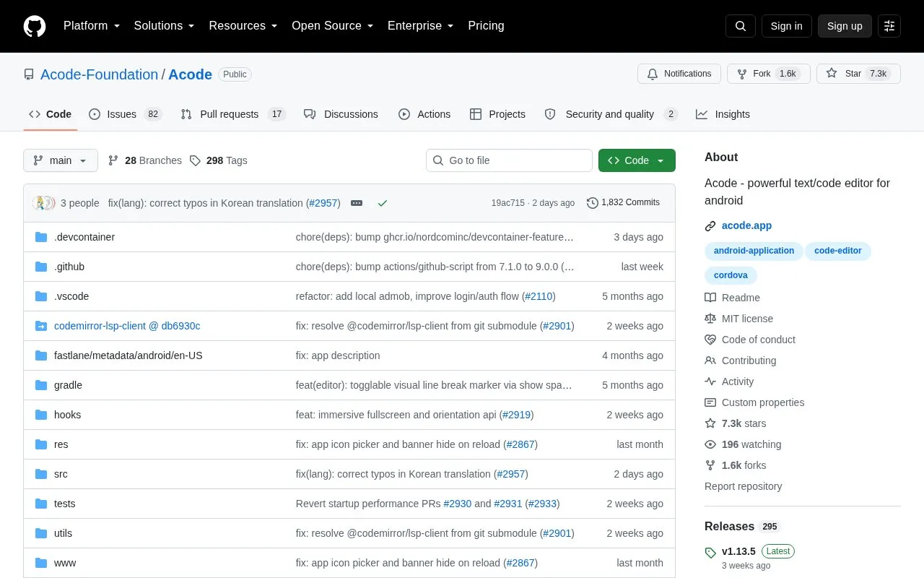Open the appearance settings icon button

pos(889,26)
